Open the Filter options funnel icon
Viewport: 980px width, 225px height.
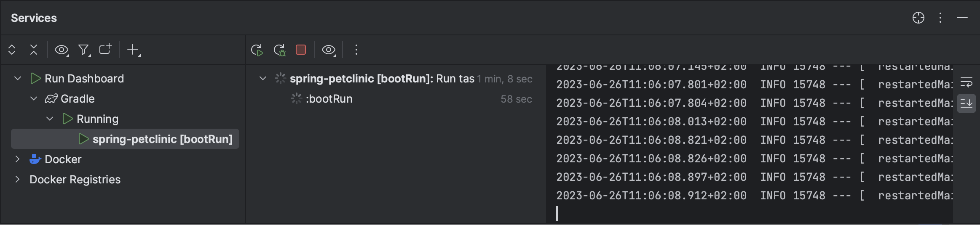[x=84, y=50]
